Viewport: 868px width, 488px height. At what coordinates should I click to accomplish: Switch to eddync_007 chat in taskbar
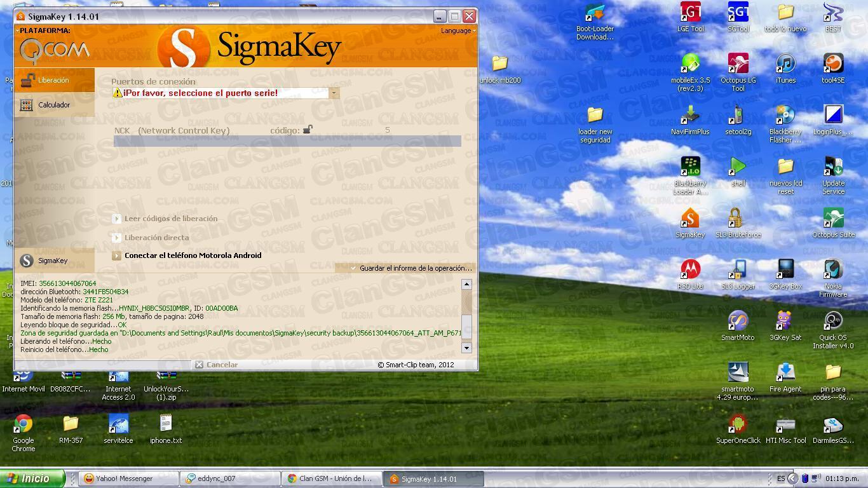[x=230, y=478]
